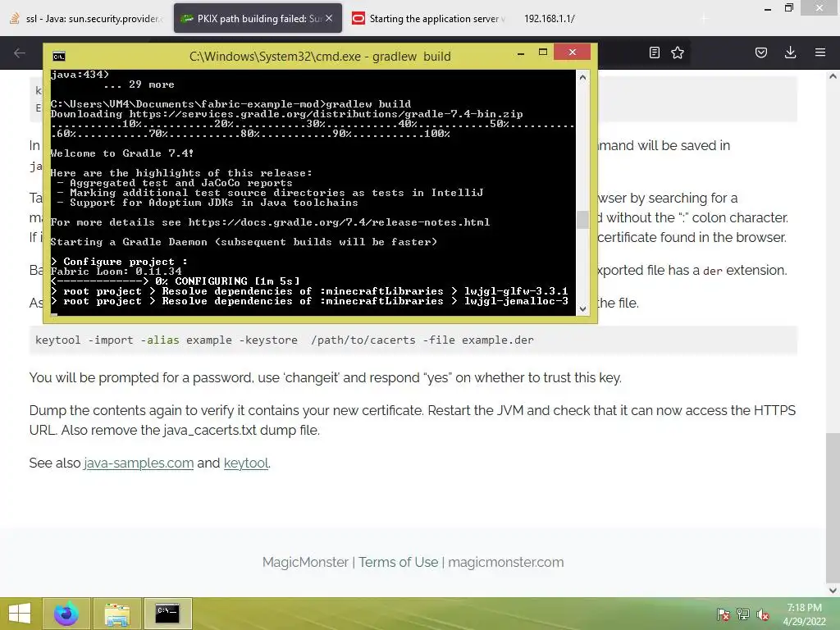Switch to the ssl - Java sun.security.provider tab
The image size is (840, 630).
coord(85,19)
